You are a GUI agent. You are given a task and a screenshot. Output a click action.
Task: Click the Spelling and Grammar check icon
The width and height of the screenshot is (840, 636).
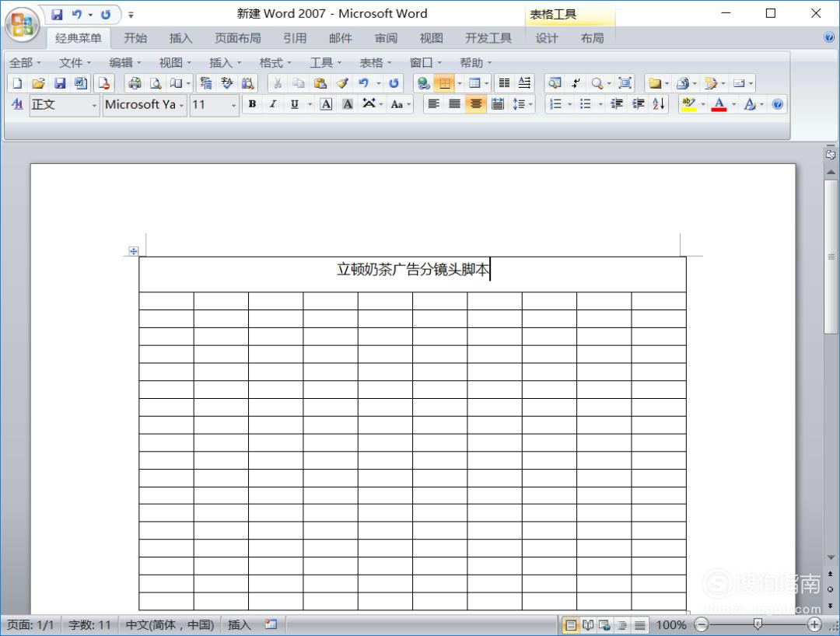(226, 83)
